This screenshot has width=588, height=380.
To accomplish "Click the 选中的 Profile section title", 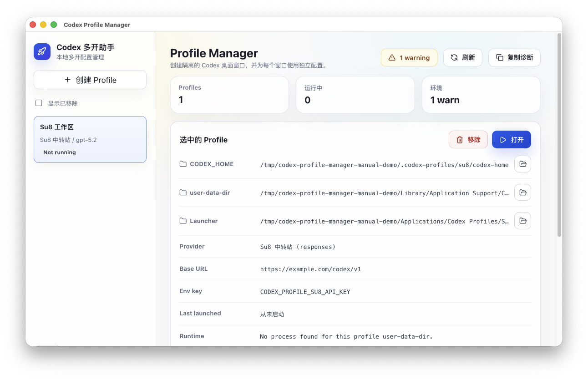I will click(203, 140).
